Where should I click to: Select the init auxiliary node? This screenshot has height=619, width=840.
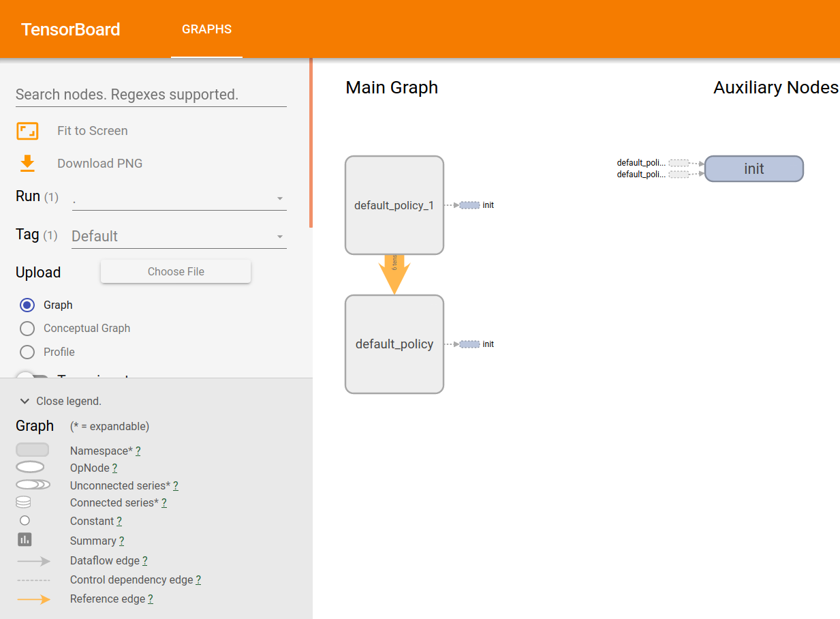754,169
